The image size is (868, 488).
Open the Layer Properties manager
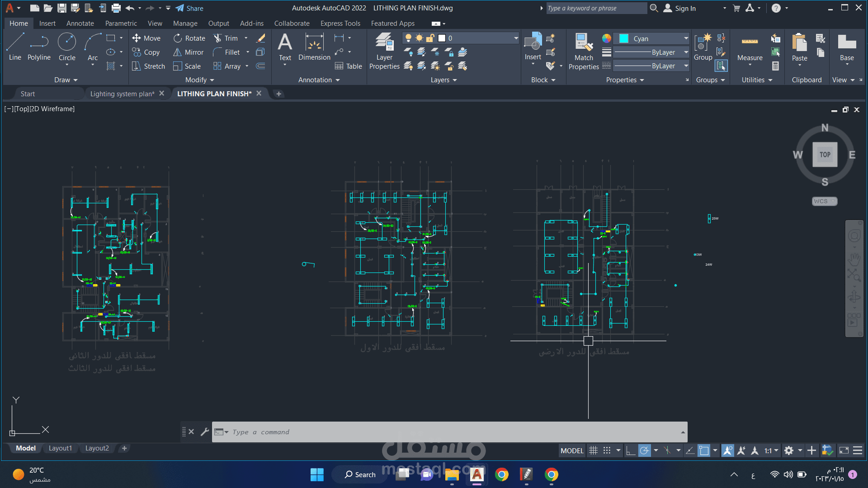pos(384,51)
